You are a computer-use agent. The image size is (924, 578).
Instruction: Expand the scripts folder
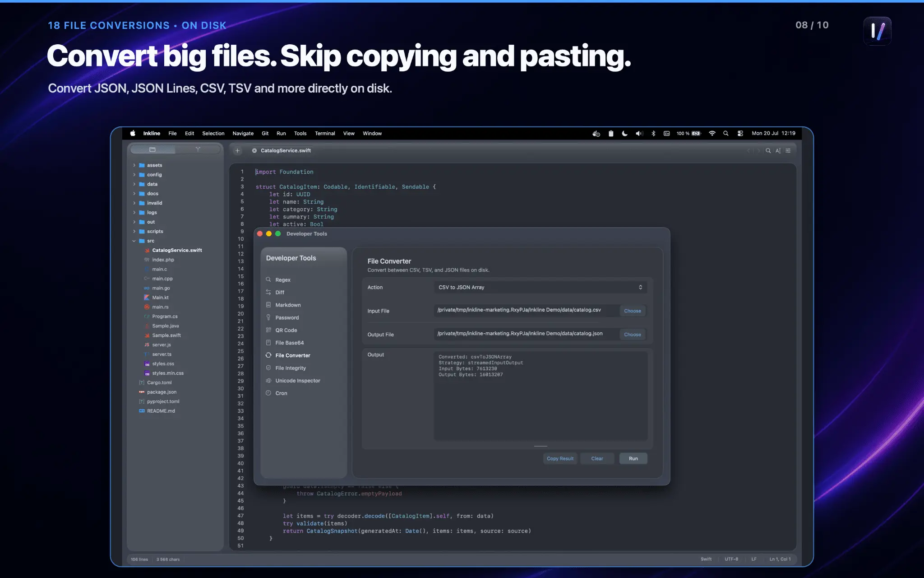point(134,232)
